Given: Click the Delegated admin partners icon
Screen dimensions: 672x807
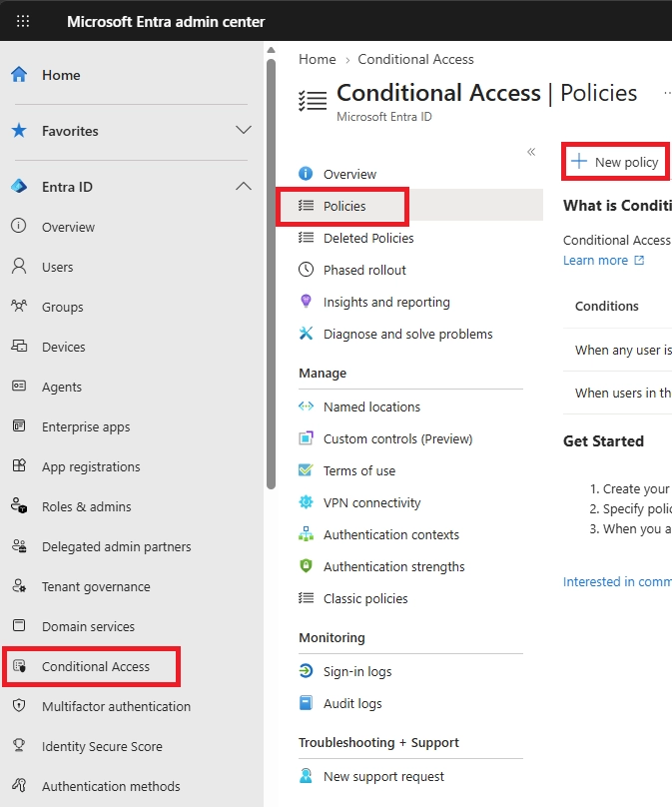Looking at the screenshot, I should [19, 546].
